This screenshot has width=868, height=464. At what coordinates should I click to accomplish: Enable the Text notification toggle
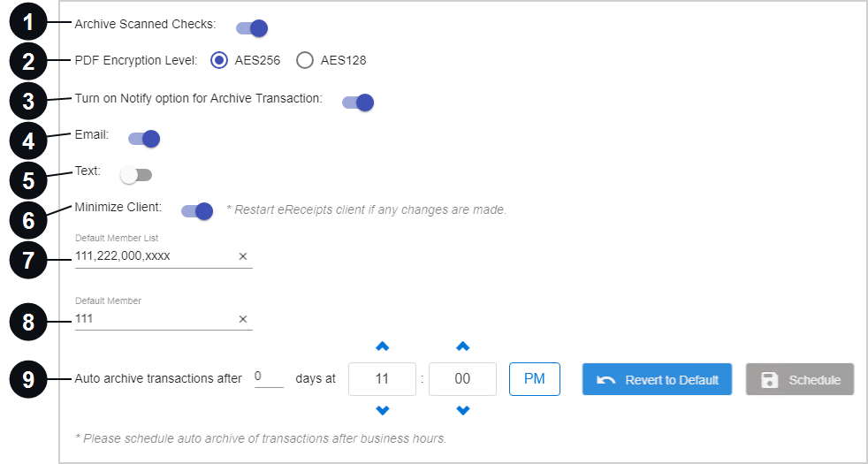coord(136,176)
